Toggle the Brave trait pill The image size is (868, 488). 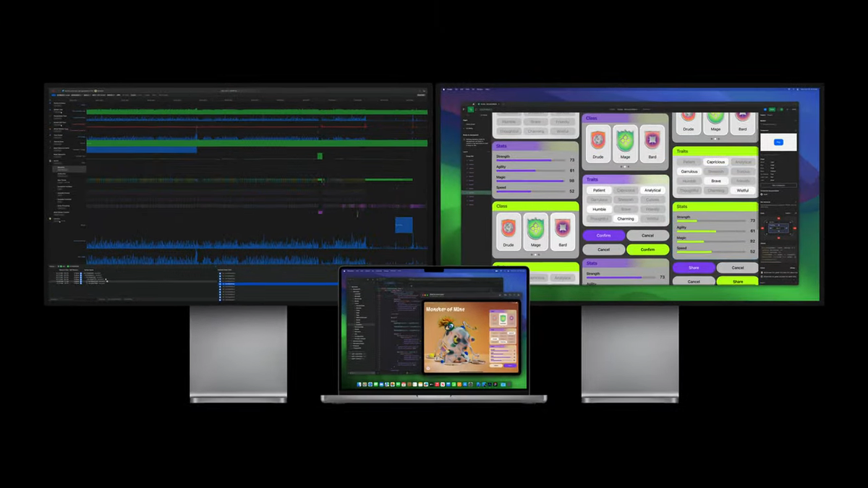click(x=716, y=181)
